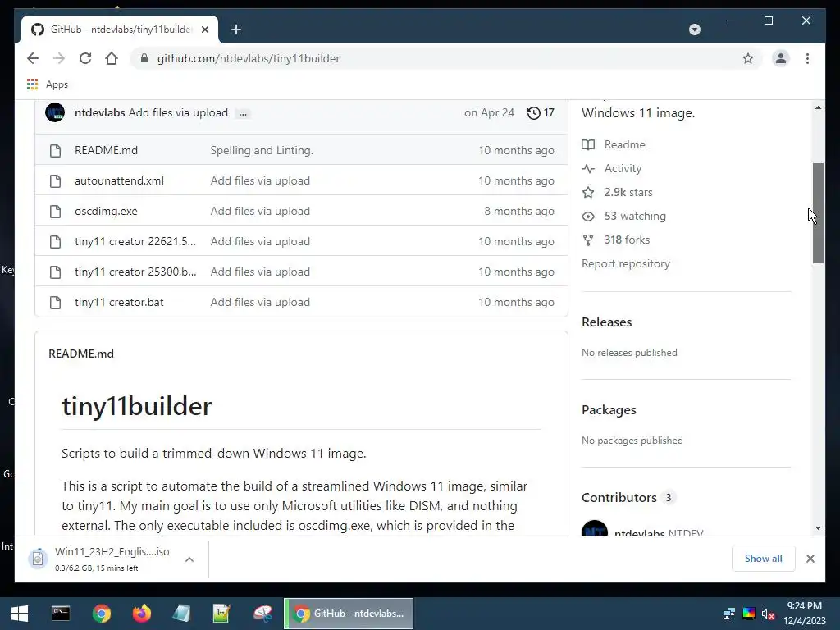Click Show all downloads
Image resolution: width=840 pixels, height=630 pixels.
[x=763, y=558]
